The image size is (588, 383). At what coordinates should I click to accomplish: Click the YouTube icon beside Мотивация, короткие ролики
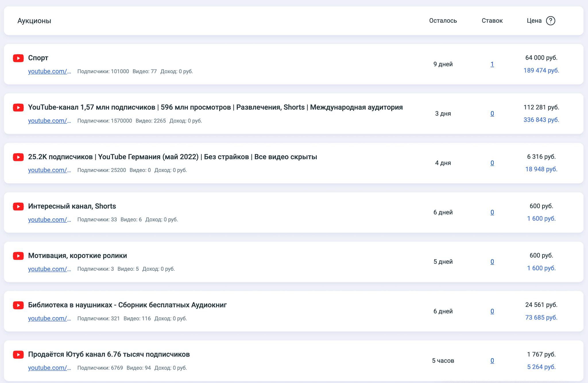(18, 256)
